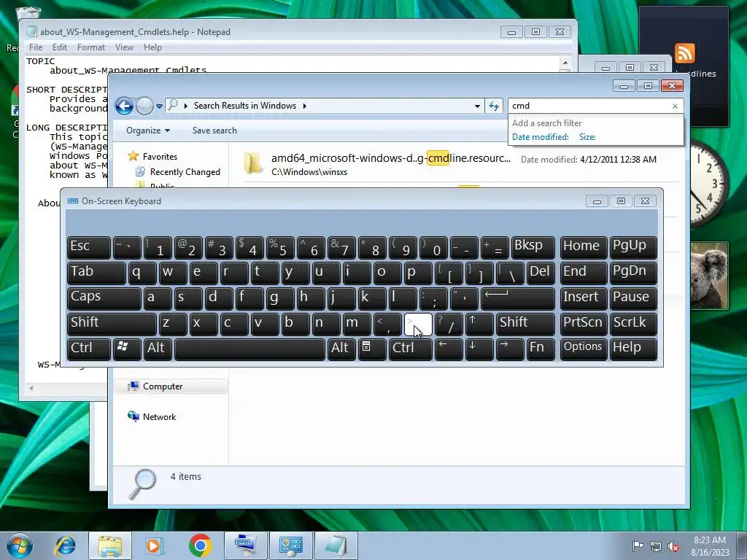Click the Bksp key on keyboard
Screen dimensions: 747x560
coord(533,247)
